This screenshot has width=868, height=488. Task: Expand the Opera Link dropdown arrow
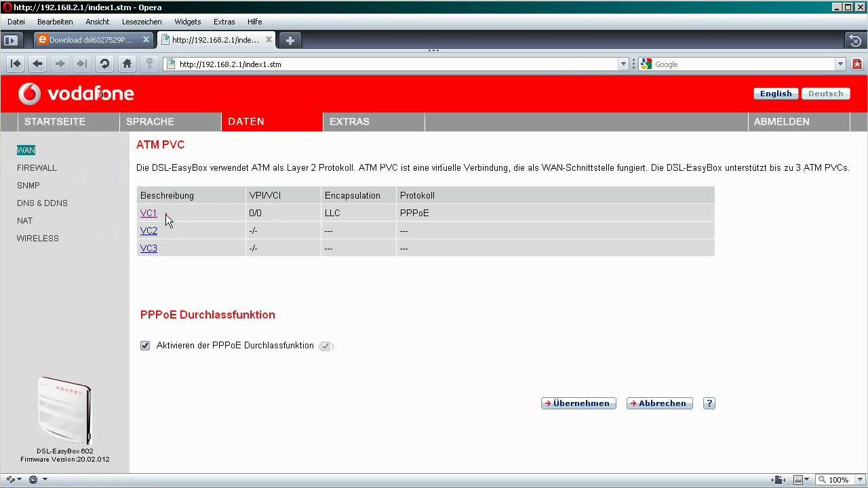(x=19, y=480)
